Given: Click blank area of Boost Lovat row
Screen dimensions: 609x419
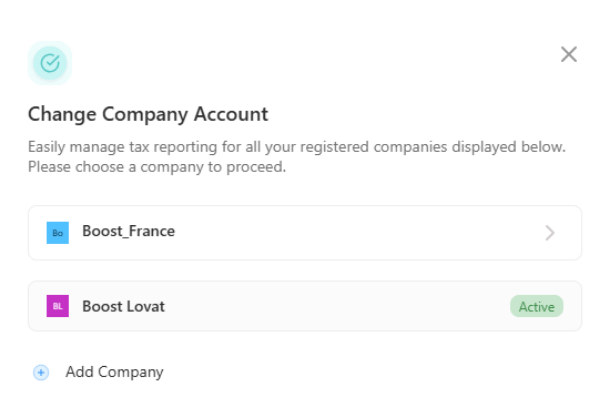Looking at the screenshot, I should (x=334, y=306).
